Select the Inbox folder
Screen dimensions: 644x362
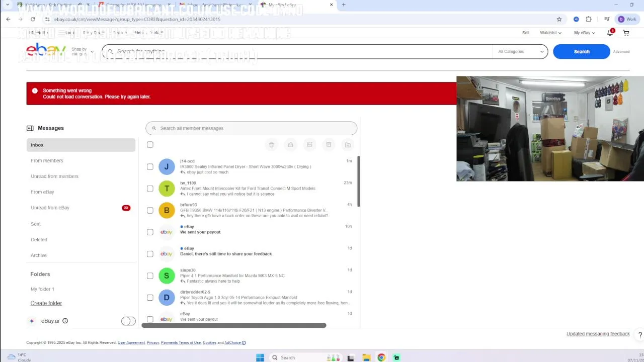(x=81, y=145)
